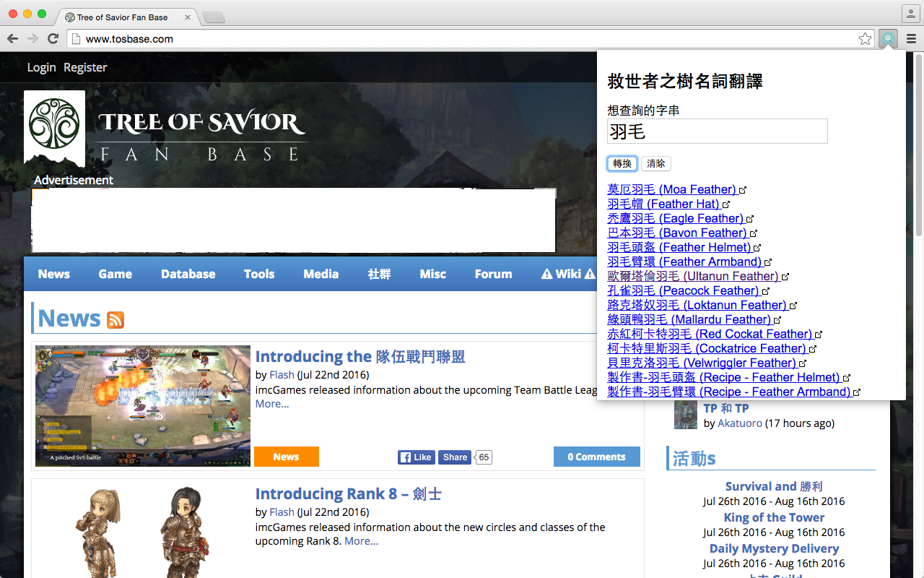Click the 清除 clear button

[x=656, y=163]
